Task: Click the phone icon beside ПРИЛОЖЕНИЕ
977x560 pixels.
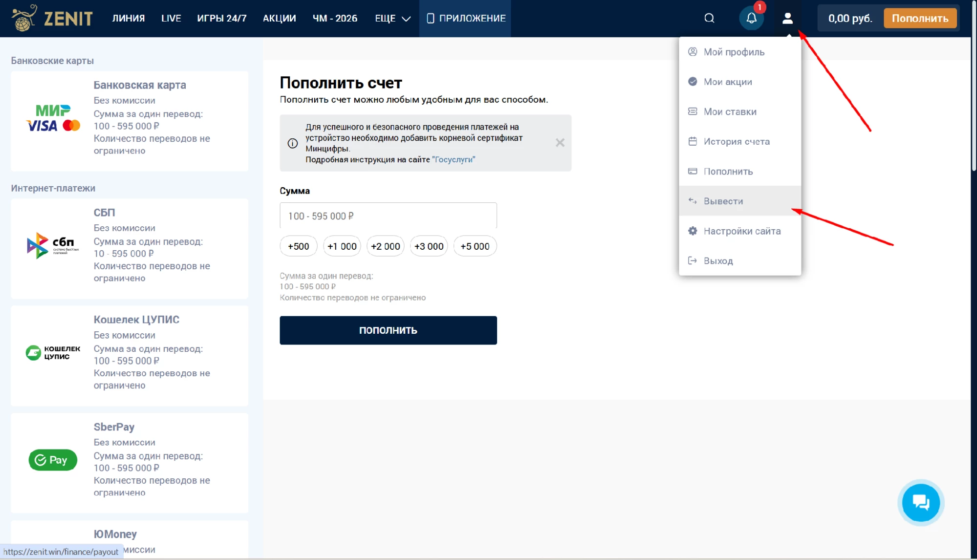Action: tap(430, 18)
